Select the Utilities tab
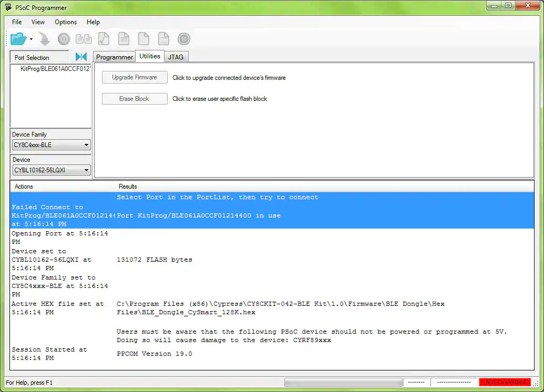The height and width of the screenshot is (392, 544). [x=149, y=56]
